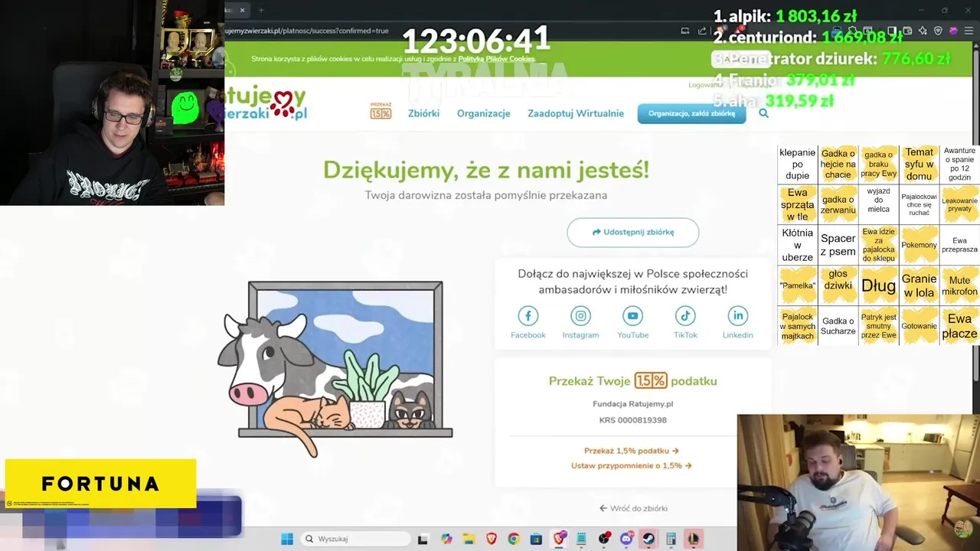
Task: Click the bingo cell Pokemony
Action: (x=919, y=245)
